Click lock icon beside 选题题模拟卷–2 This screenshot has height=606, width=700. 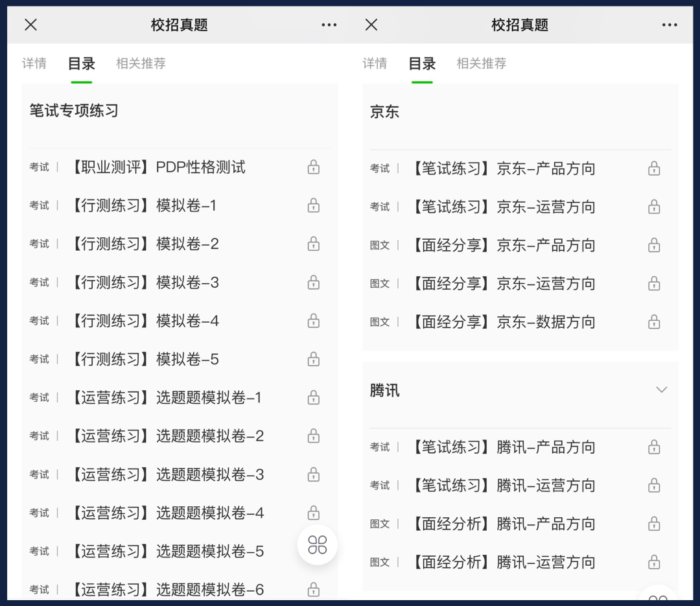(314, 436)
